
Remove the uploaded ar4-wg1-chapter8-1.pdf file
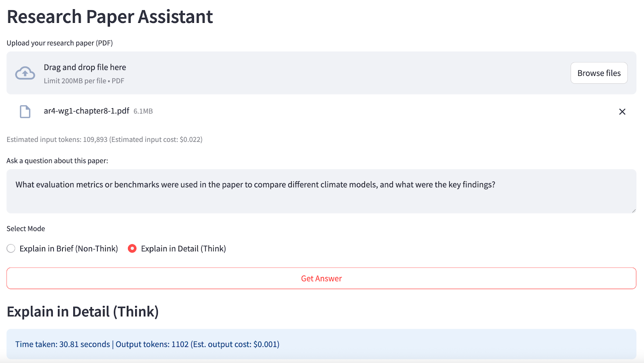click(622, 111)
